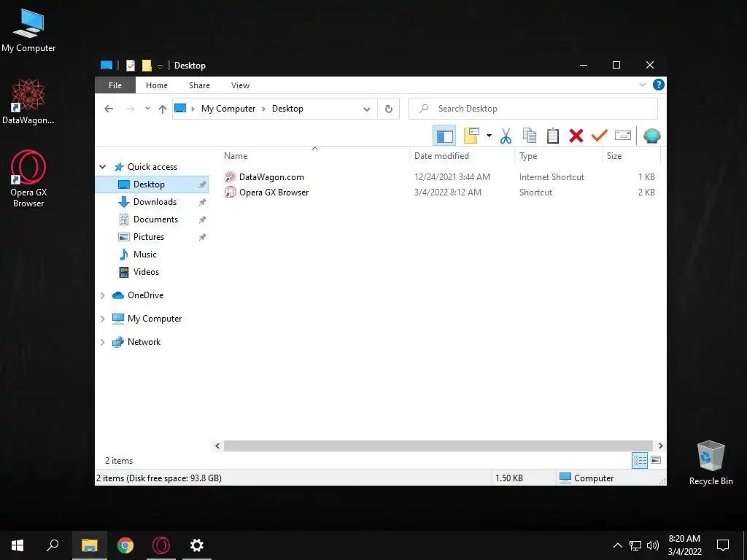The width and height of the screenshot is (747, 560).
Task: Click the Copy toolbar icon
Action: click(x=530, y=136)
